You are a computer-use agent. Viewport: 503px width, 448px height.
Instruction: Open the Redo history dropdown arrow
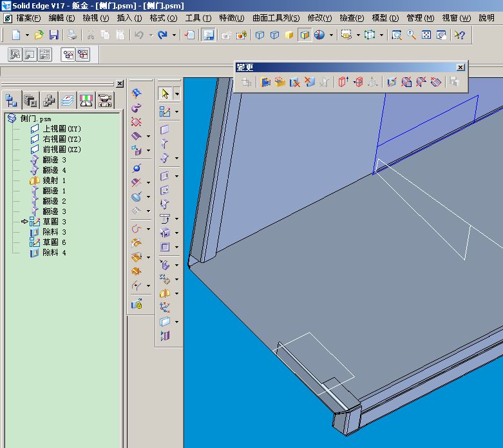pyautogui.click(x=174, y=35)
